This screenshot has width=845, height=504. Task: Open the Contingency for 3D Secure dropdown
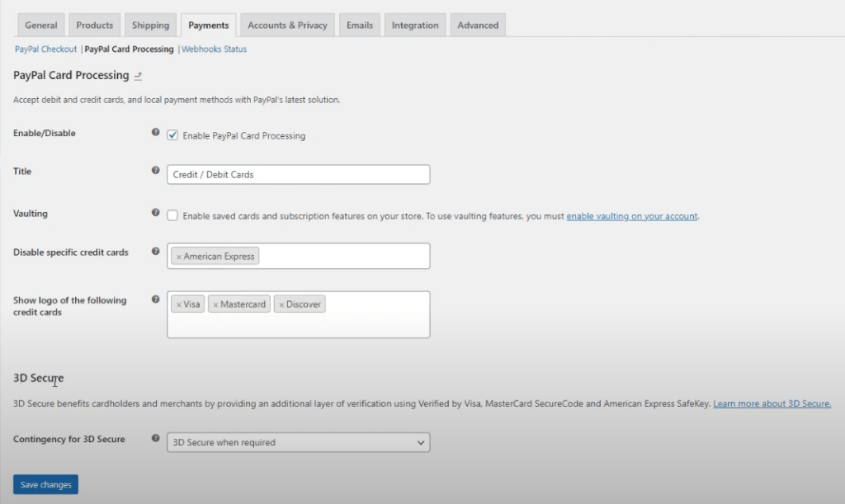tap(298, 443)
